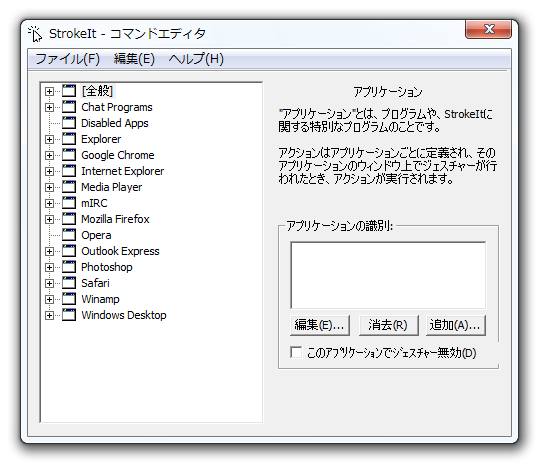Click the 追加(A)... button

point(456,325)
